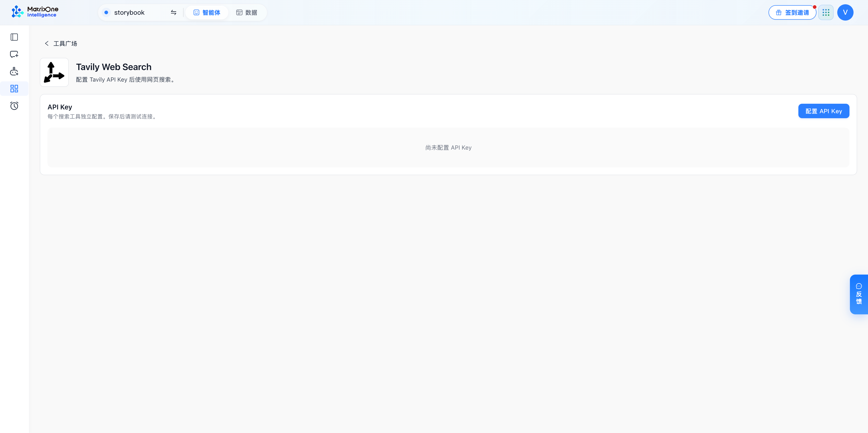This screenshot has height=433, width=868.
Task: Click the Tavily logo thumbnail
Action: (x=54, y=72)
